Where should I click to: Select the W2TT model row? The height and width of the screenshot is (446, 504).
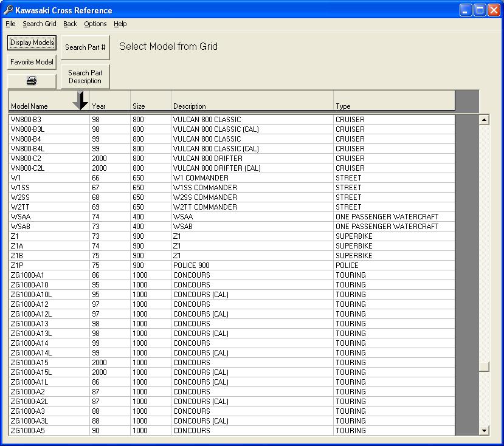(x=232, y=207)
